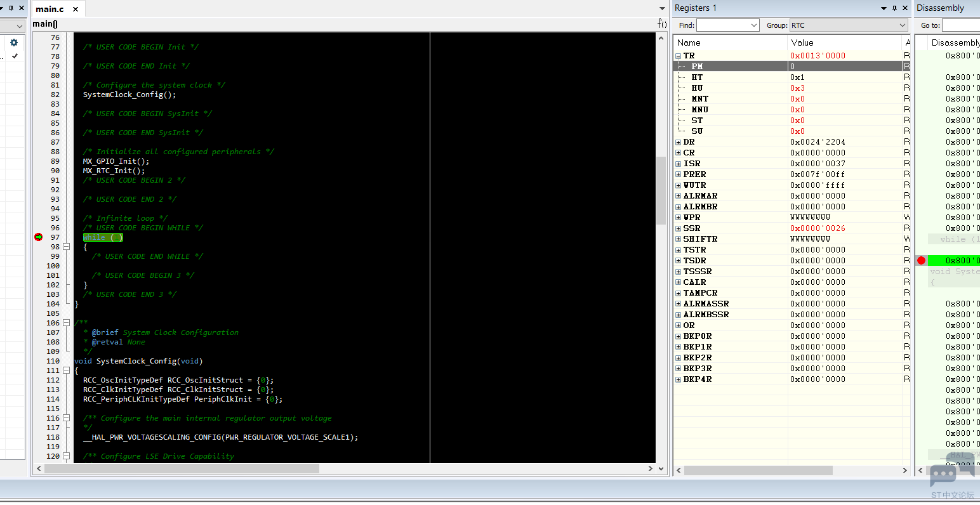
Task: Expand the TSTR register node
Action: (x=678, y=250)
